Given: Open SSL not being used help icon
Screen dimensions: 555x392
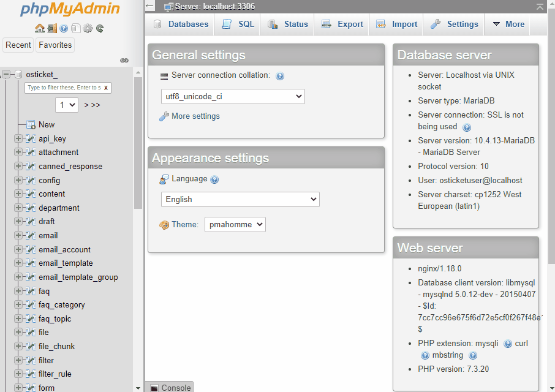Looking at the screenshot, I should coord(467,127).
